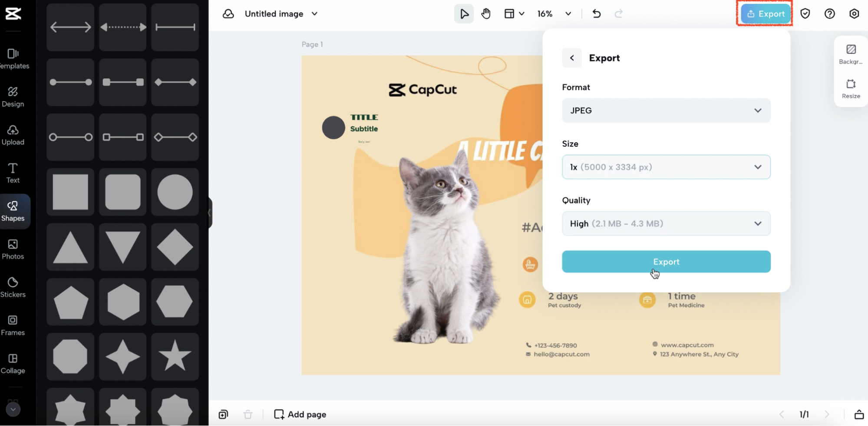Add the five-point star shape
This screenshot has height=426, width=868.
pyautogui.click(x=175, y=357)
